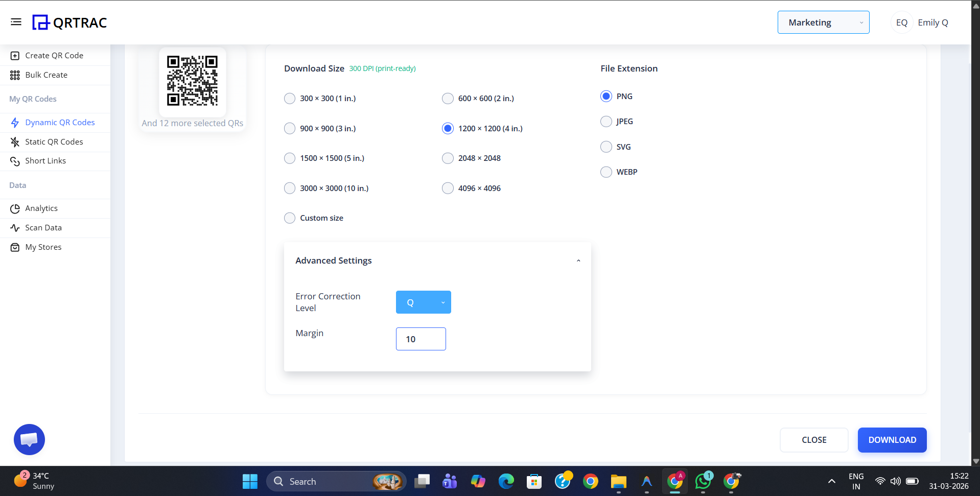The image size is (980, 496).
Task: Click the DOWNLOAD button
Action: [x=892, y=440]
